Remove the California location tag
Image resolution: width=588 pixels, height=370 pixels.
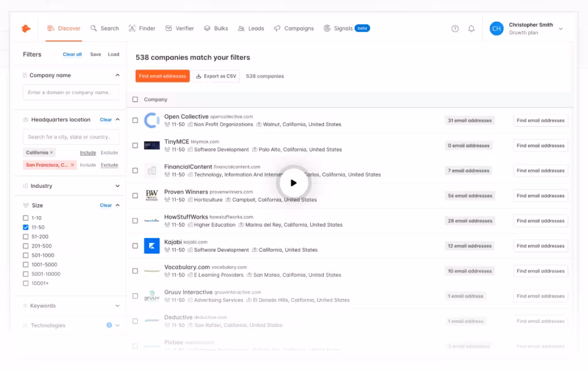click(x=52, y=153)
